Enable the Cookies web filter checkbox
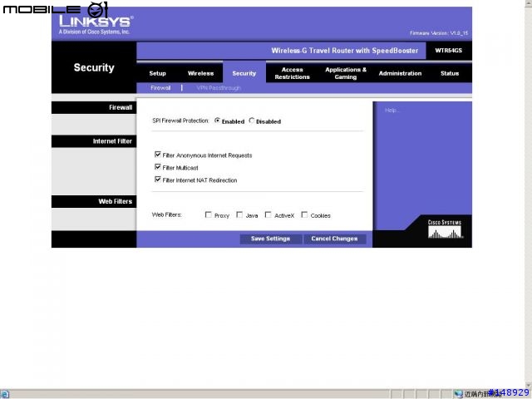 (304, 214)
